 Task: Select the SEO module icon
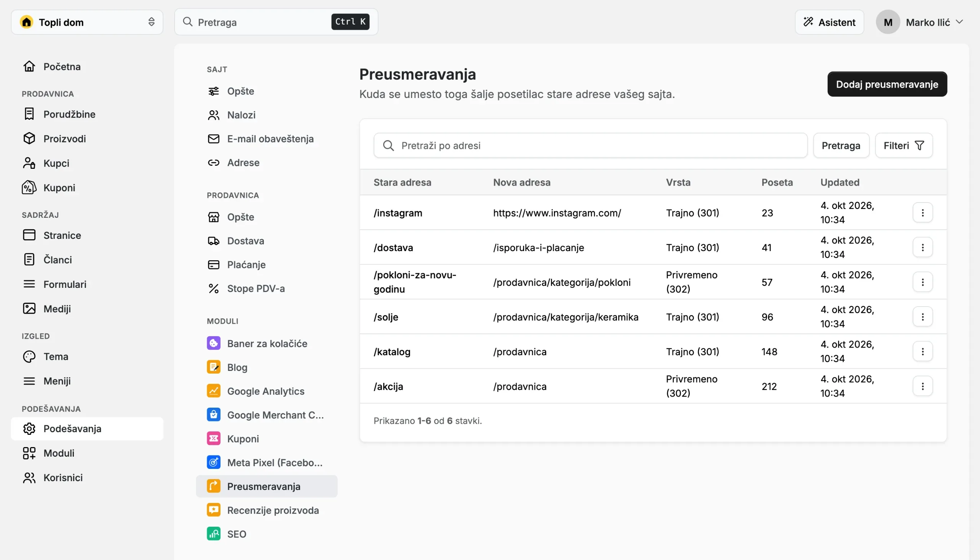[214, 534]
